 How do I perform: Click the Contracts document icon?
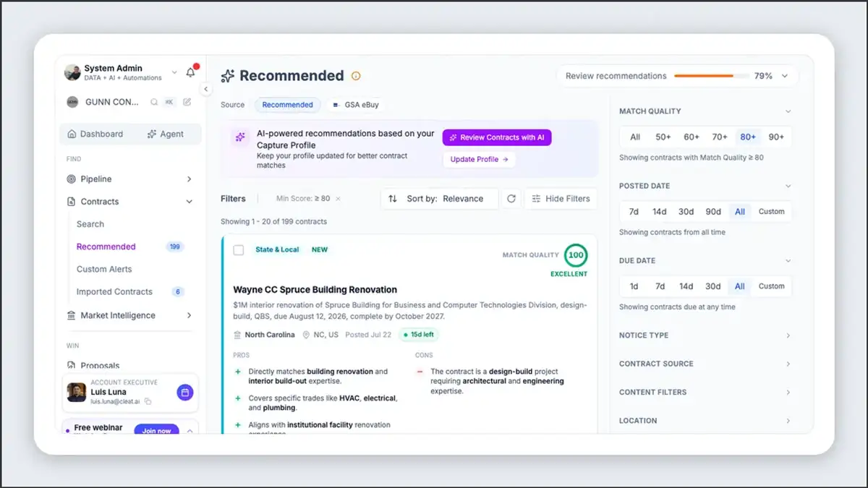71,202
